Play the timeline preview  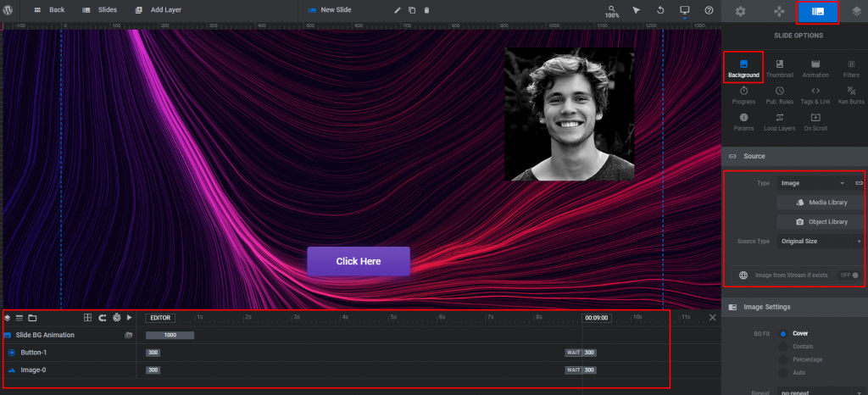[130, 318]
